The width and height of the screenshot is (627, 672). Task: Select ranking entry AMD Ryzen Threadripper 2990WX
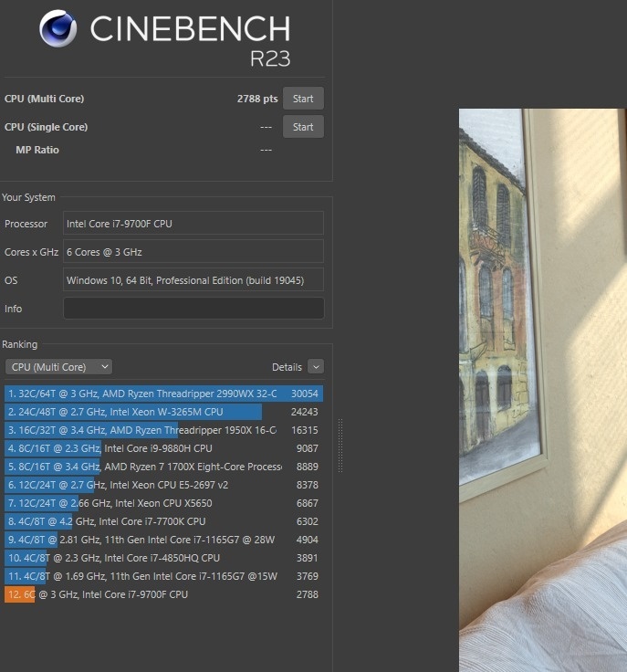(x=163, y=394)
